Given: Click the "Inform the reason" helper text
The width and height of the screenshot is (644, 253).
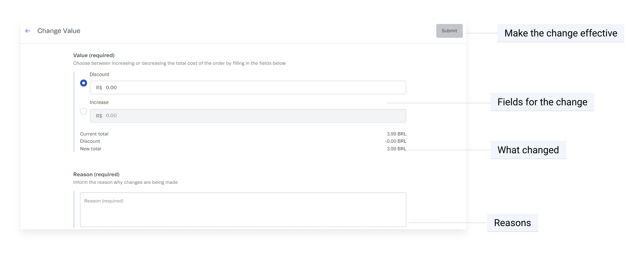Looking at the screenshot, I should point(125,182).
